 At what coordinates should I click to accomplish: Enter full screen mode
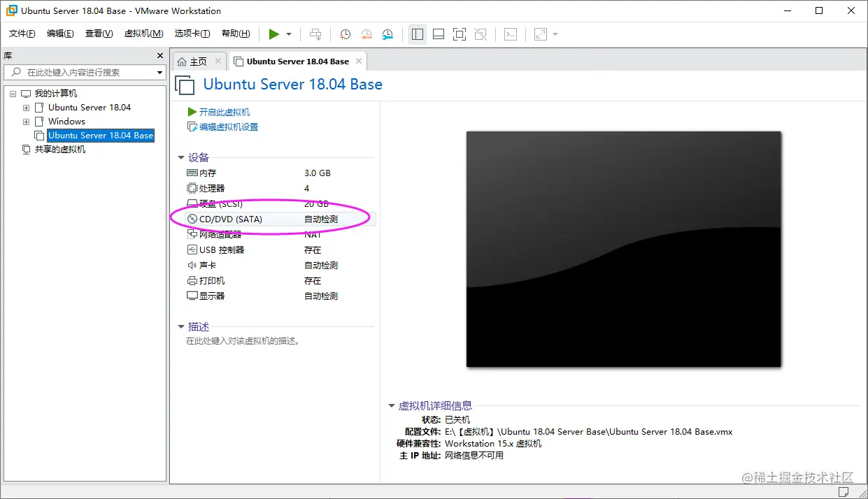[x=460, y=34]
